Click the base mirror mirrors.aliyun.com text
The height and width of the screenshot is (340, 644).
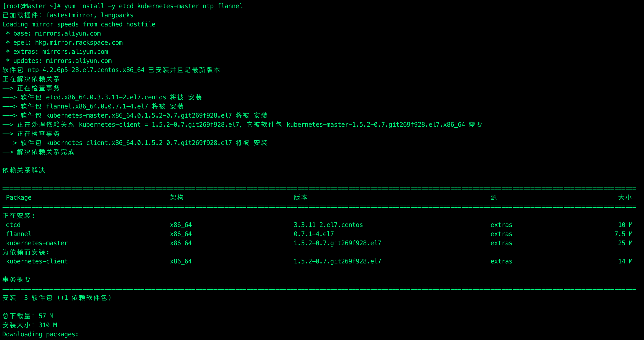68,33
